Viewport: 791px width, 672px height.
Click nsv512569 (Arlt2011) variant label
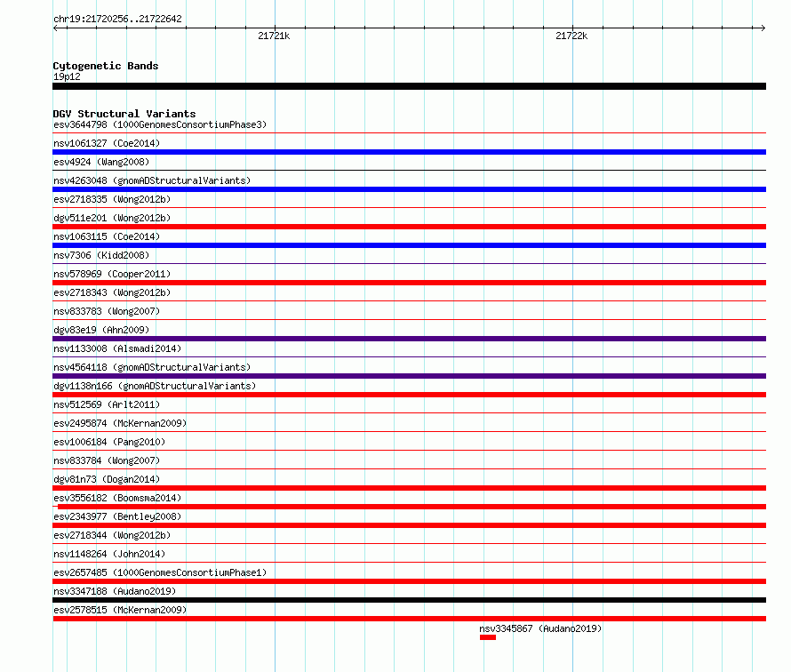(107, 404)
